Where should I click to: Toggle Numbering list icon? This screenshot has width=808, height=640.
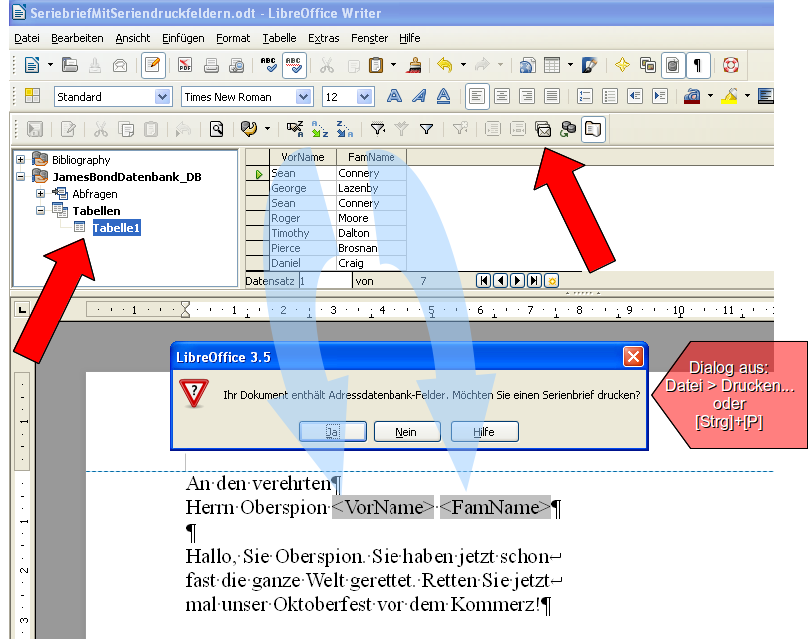coord(585,96)
